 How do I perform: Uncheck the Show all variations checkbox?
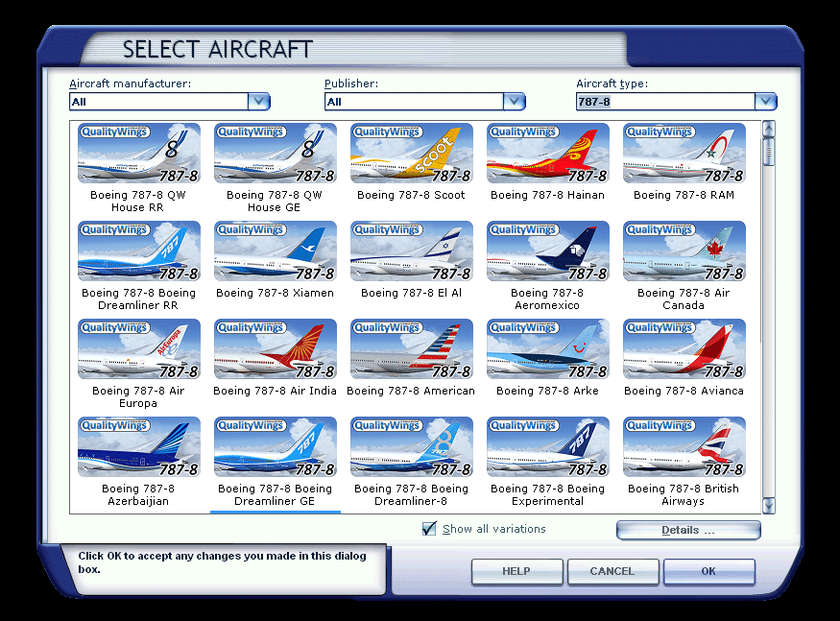coord(429,529)
